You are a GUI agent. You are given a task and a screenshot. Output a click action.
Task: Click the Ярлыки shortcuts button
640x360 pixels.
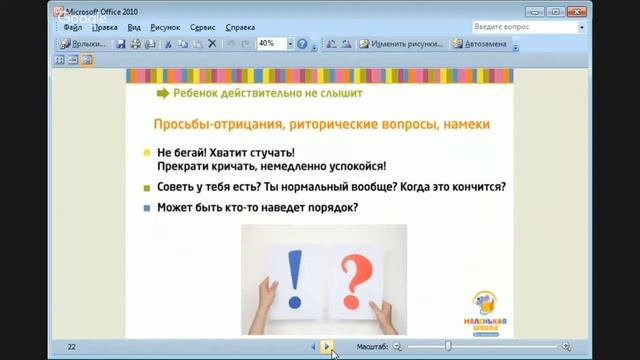click(x=83, y=44)
